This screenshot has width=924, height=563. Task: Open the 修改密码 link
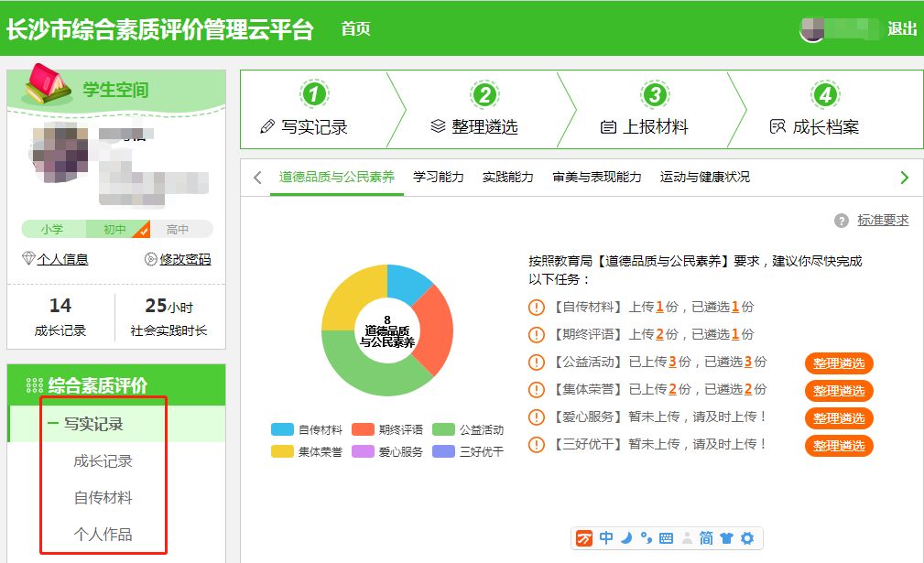tap(184, 259)
